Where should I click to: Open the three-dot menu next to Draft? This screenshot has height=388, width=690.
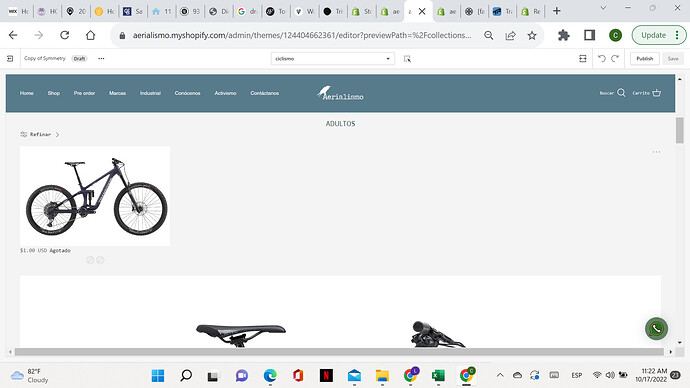101,59
